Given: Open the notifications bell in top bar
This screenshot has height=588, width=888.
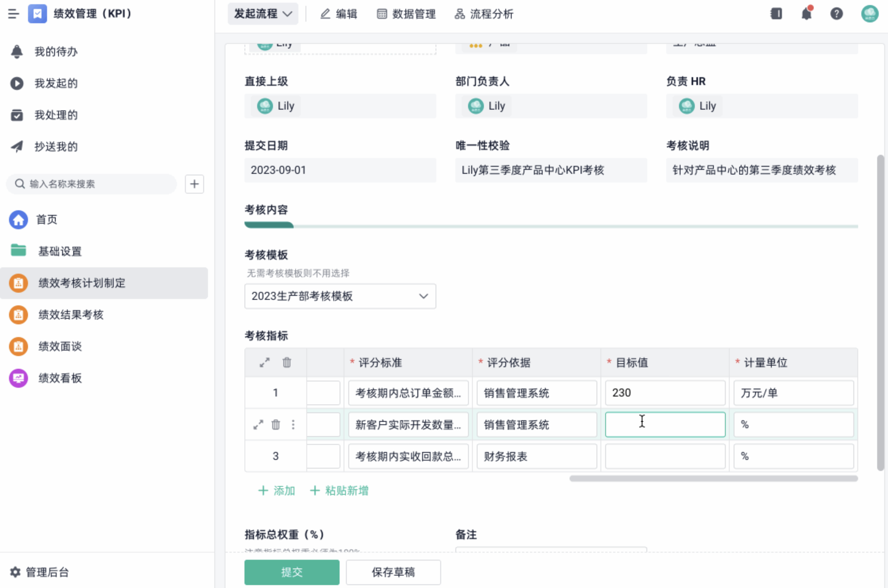Looking at the screenshot, I should point(807,13).
